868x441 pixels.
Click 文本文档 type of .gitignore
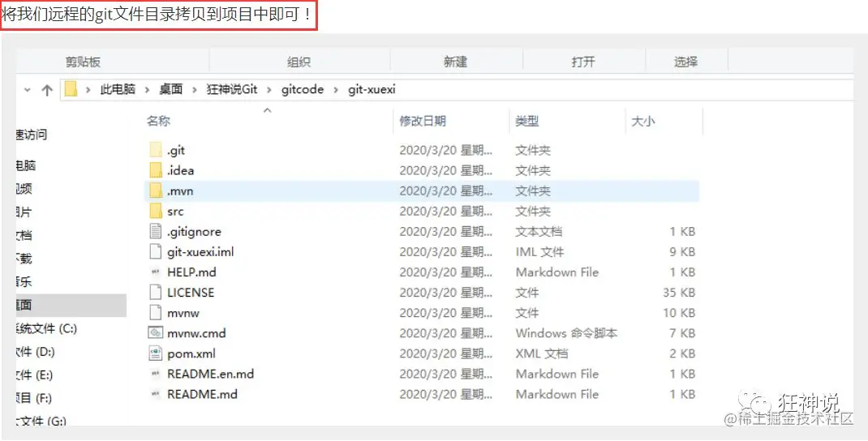(539, 231)
